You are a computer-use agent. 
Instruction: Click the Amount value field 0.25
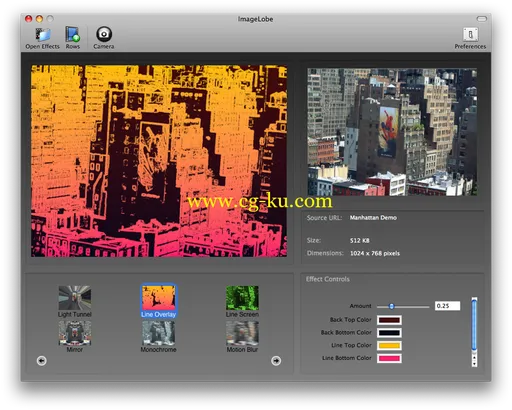[x=447, y=306]
